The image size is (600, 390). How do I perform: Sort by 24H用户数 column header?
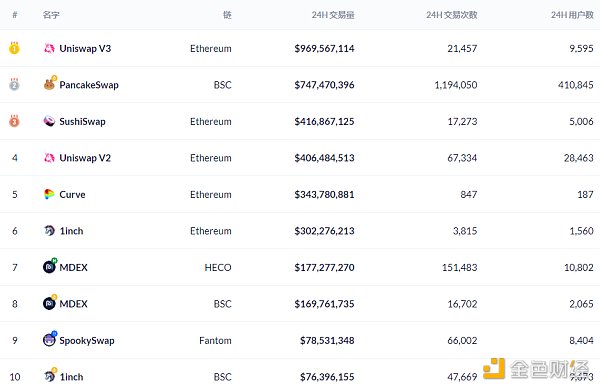572,15
